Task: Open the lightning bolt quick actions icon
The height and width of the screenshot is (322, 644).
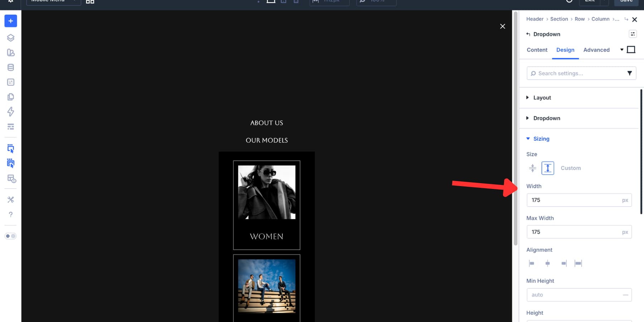Action: pos(11,112)
